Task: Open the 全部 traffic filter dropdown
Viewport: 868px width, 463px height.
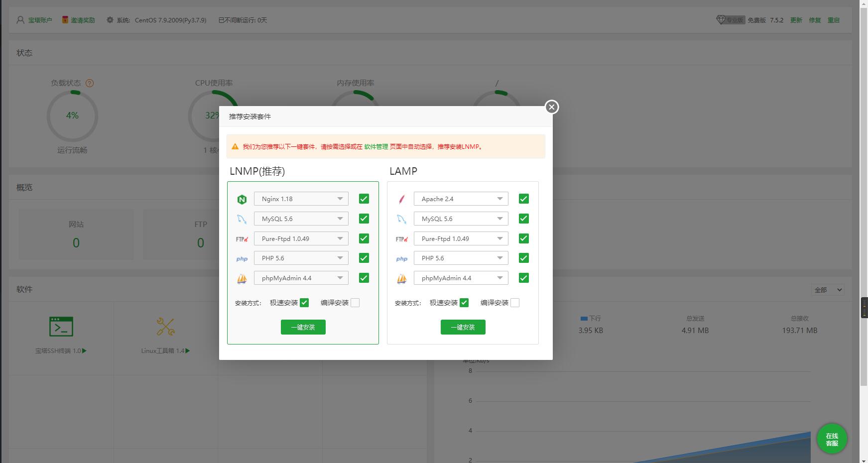Action: 828,290
